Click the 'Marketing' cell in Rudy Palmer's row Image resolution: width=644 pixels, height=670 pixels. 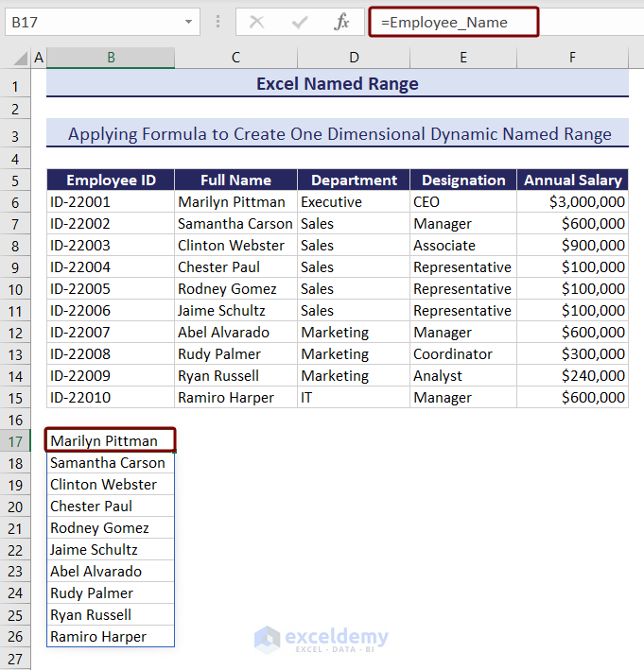click(x=354, y=353)
